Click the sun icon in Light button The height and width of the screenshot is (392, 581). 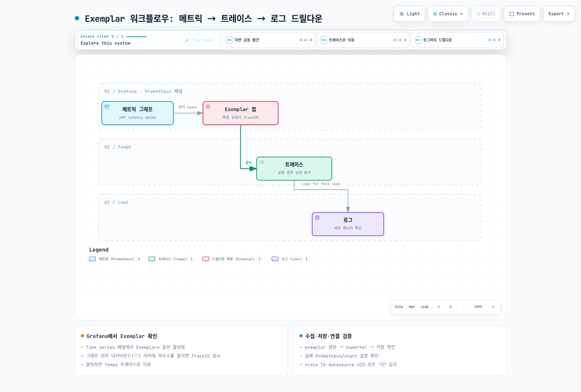pos(402,14)
